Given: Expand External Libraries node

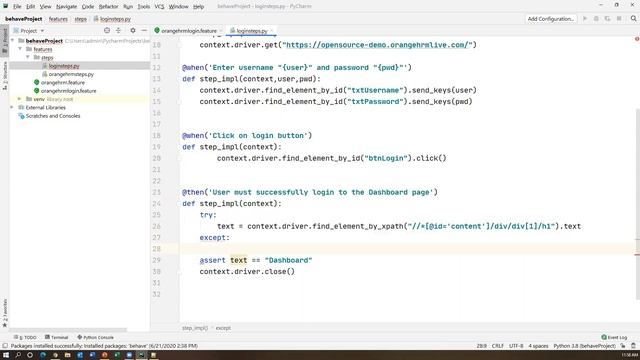Looking at the screenshot, I should point(12,107).
